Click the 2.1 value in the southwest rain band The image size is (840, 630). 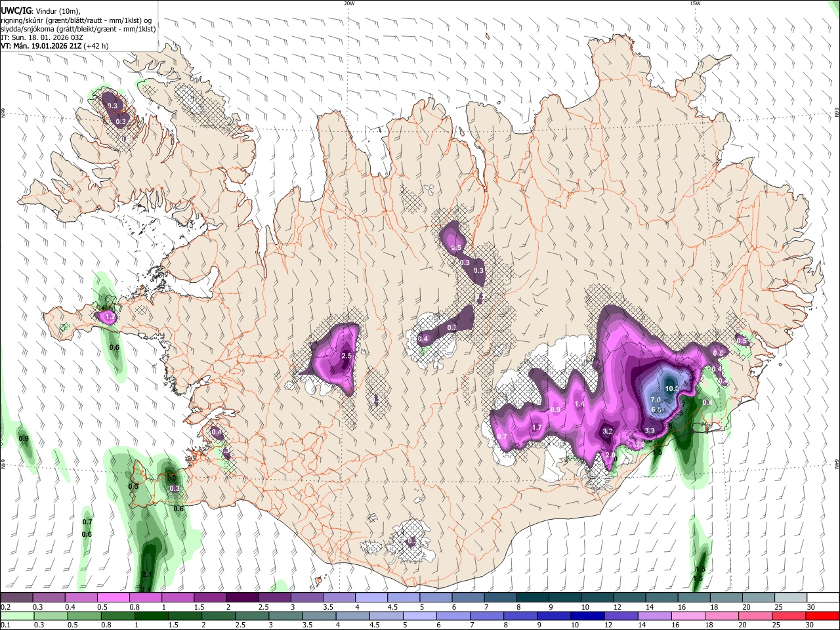point(147,575)
